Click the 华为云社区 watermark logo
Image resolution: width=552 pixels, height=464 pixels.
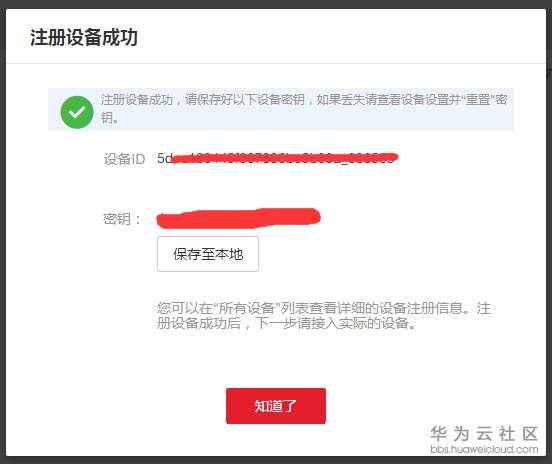tap(484, 433)
